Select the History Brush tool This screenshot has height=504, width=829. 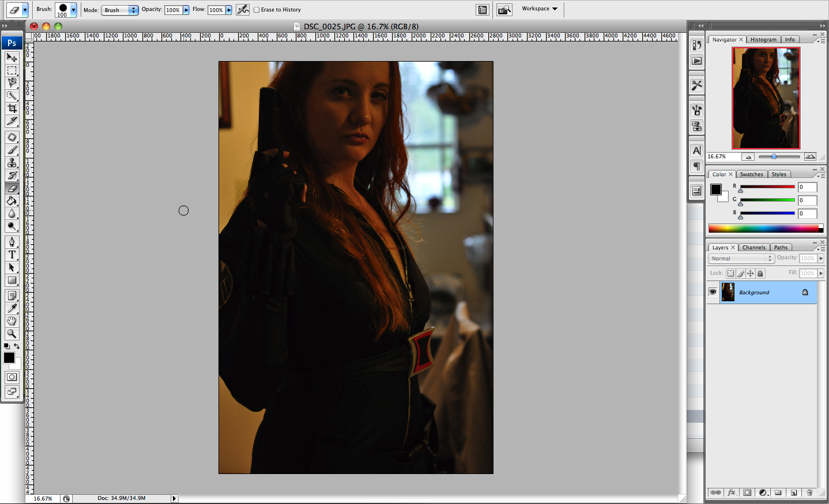coord(12,176)
